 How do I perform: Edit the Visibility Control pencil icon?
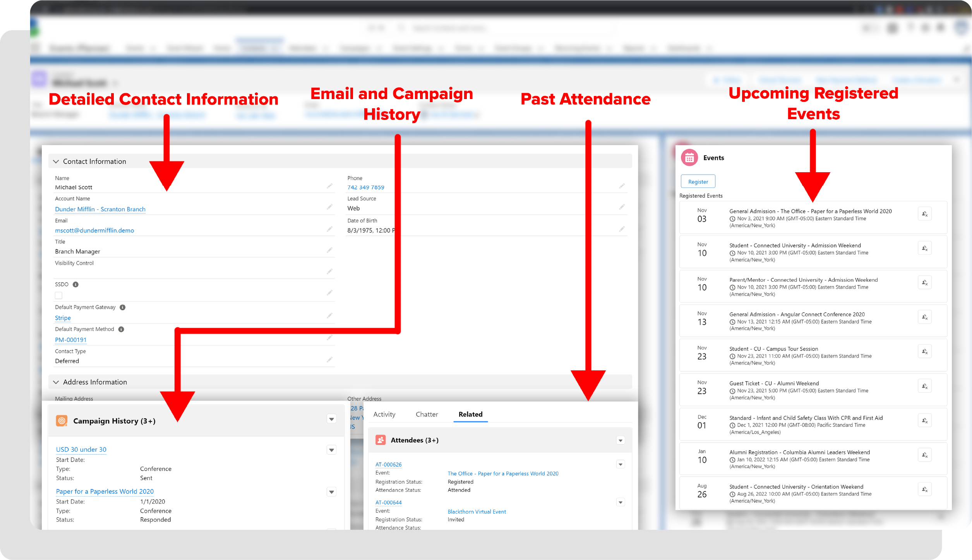tap(329, 271)
